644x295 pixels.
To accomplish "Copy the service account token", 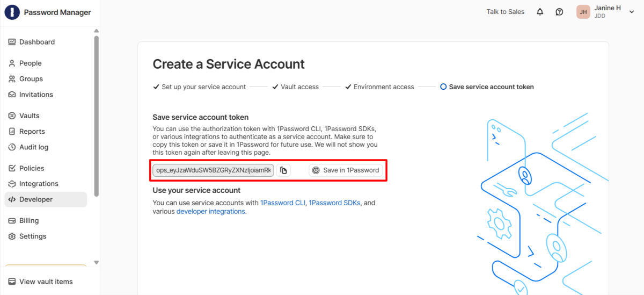I will [x=283, y=170].
